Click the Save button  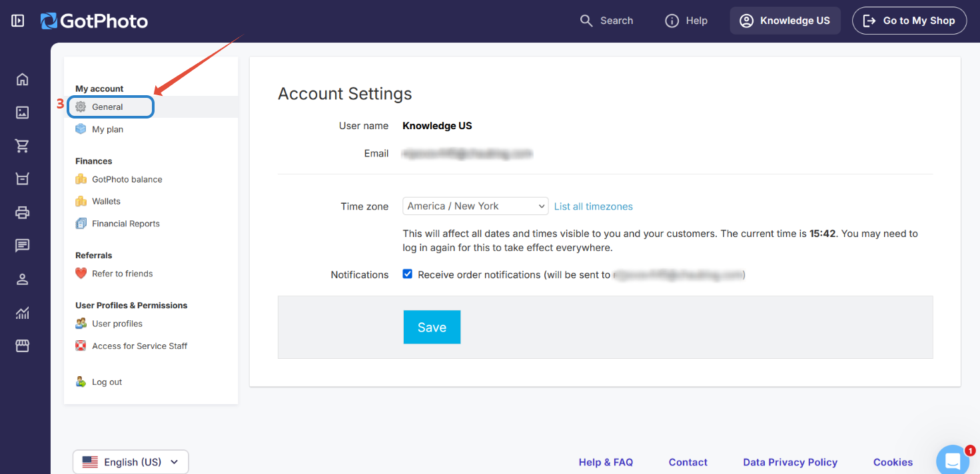(x=432, y=327)
